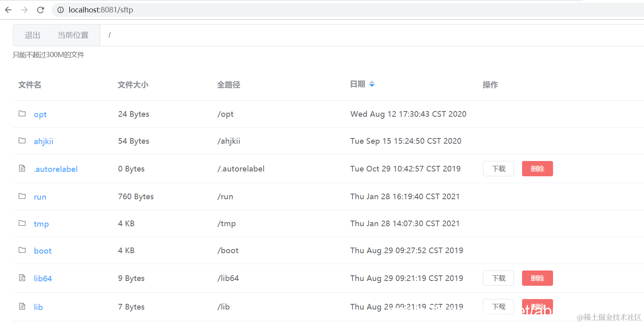Viewport: 644px width, 324px height.
Task: Open the run folder link
Action: (x=40, y=197)
